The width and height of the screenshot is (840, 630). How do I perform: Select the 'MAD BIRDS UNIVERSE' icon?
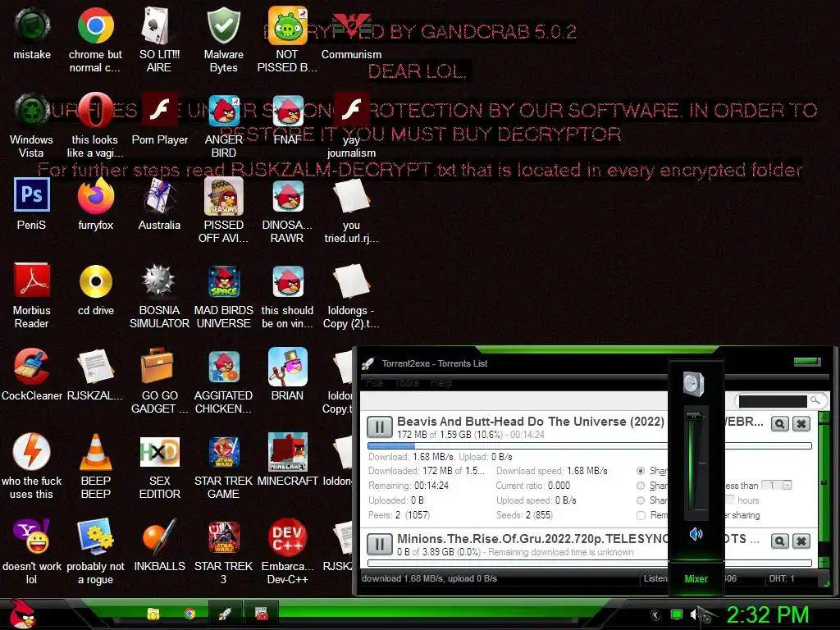pos(223,295)
